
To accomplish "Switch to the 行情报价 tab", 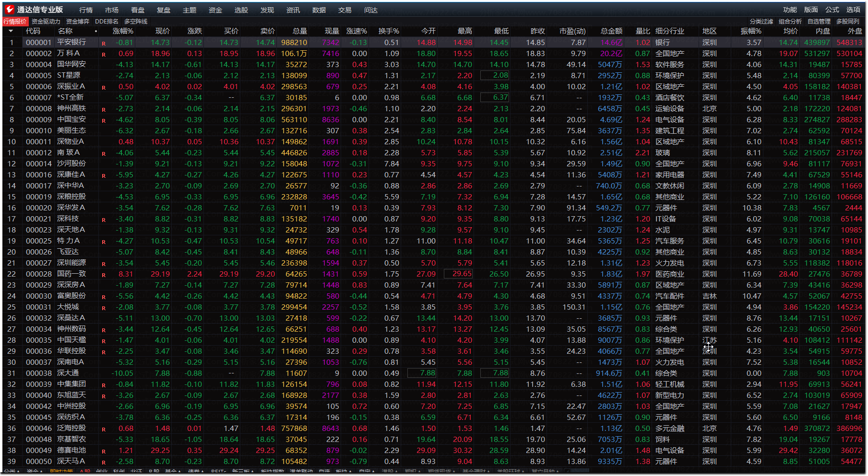I will [15, 22].
